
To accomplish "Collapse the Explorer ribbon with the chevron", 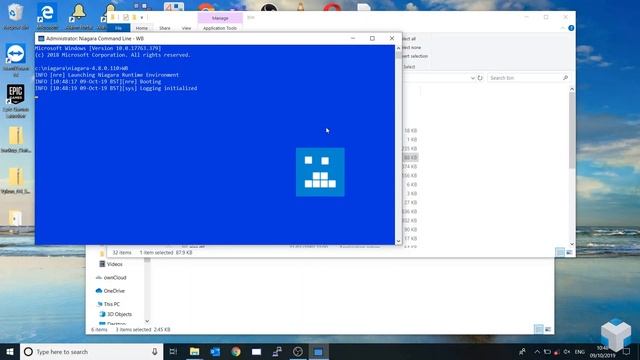I will [563, 28].
